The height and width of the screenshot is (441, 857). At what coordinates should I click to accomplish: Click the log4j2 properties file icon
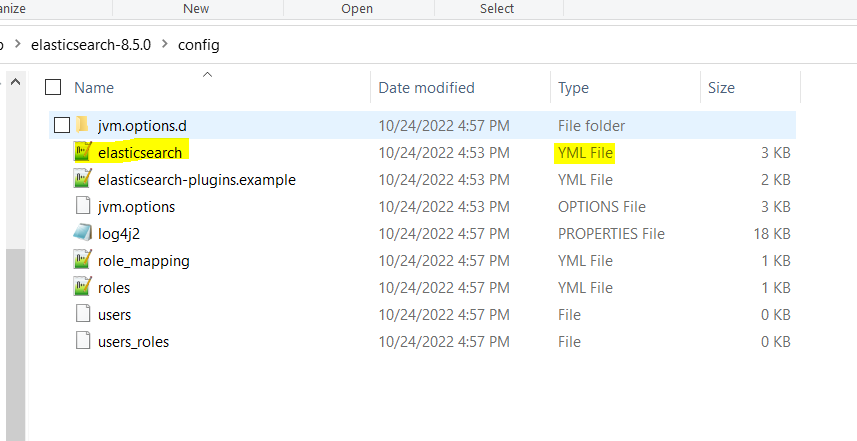[83, 233]
